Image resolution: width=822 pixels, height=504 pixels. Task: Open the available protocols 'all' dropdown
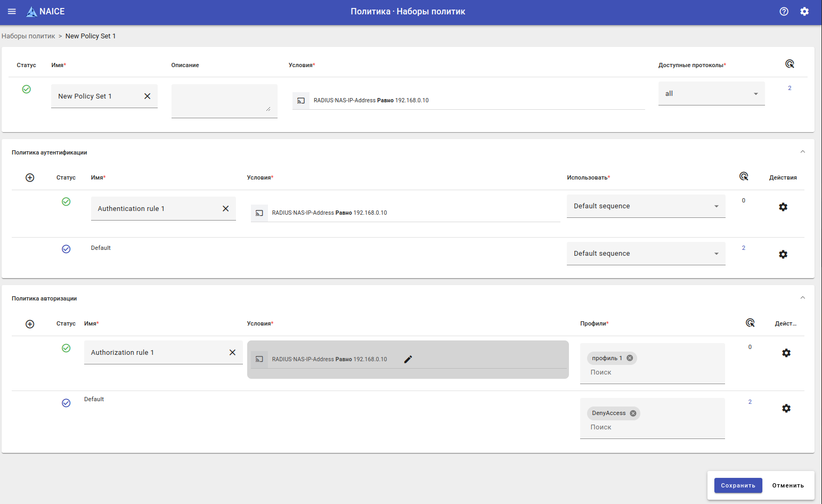(711, 94)
